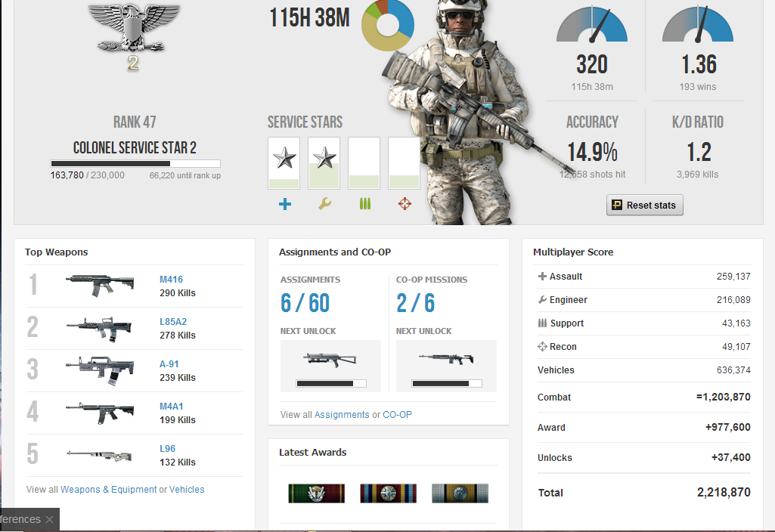Open the CO-OP link

point(397,414)
